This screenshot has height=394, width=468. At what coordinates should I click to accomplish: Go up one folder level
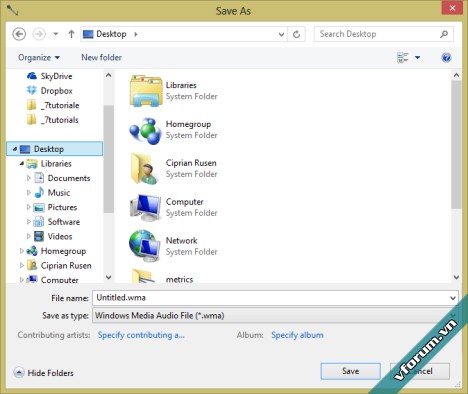coord(71,34)
